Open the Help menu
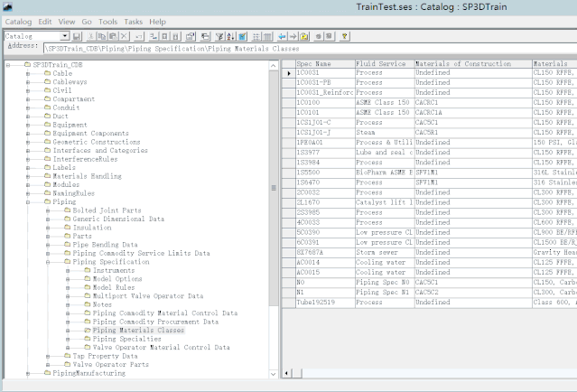This screenshot has width=577, height=392. pyautogui.click(x=157, y=22)
